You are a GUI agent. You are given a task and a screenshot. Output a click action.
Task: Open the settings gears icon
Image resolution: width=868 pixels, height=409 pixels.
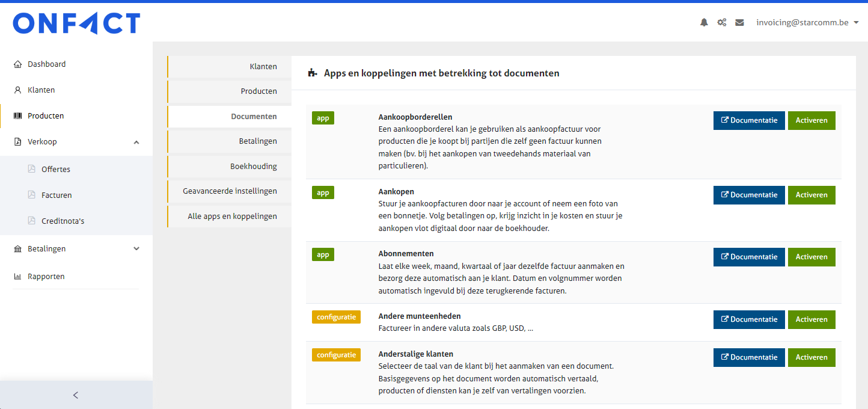click(x=721, y=23)
